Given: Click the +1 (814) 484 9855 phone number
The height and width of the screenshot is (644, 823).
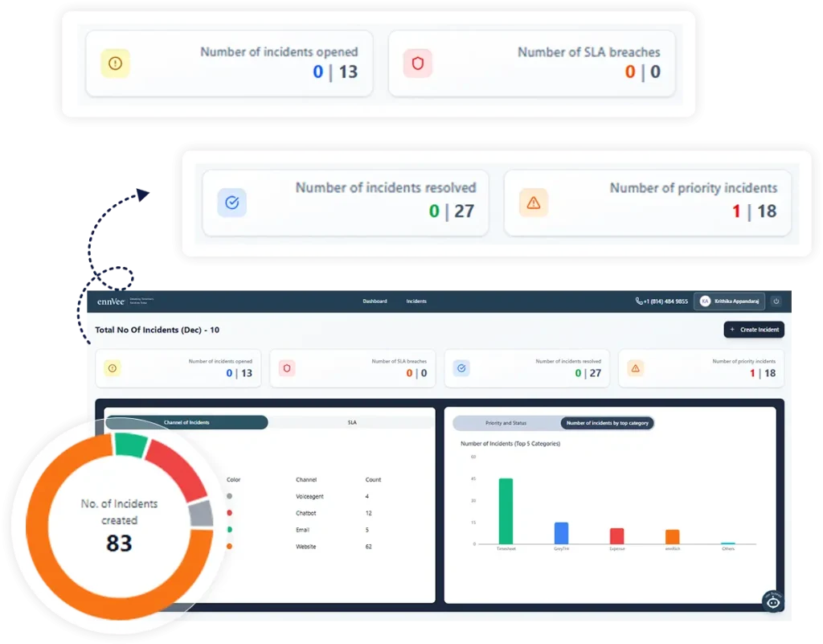Looking at the screenshot, I should tap(665, 301).
